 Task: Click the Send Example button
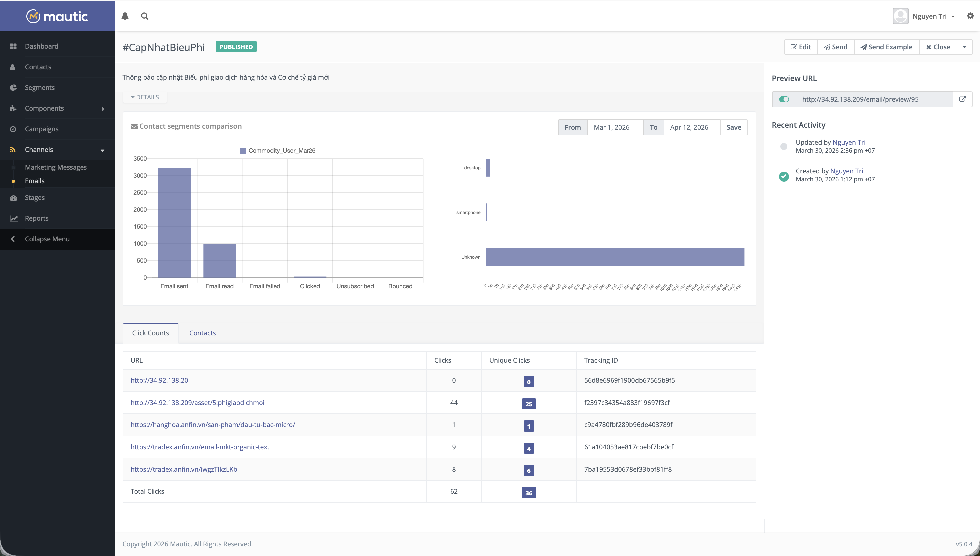pyautogui.click(x=886, y=47)
